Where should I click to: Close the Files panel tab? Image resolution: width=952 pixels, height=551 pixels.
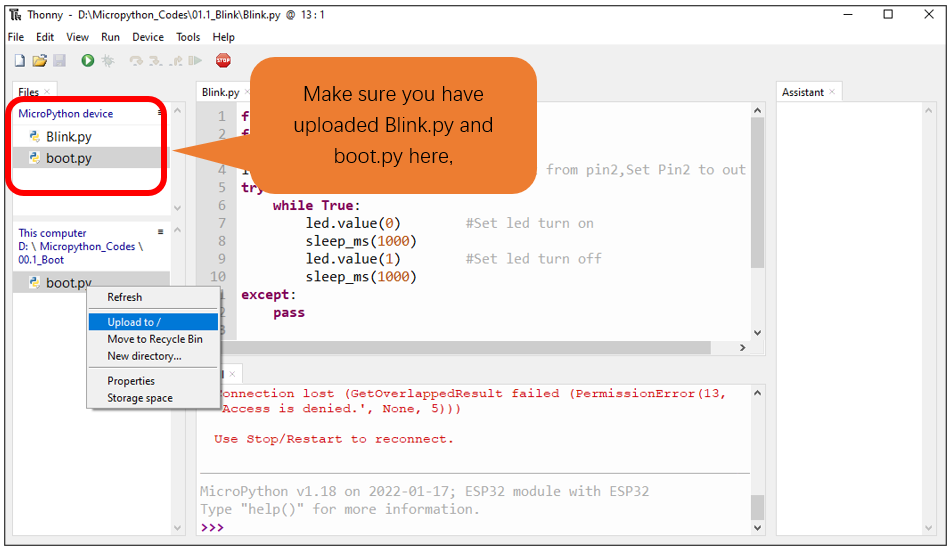click(47, 92)
